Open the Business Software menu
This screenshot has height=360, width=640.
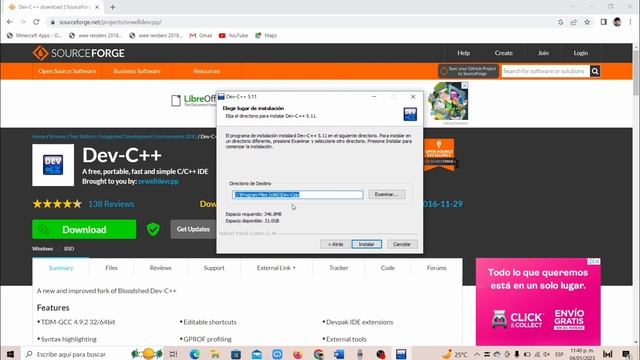[x=137, y=71]
